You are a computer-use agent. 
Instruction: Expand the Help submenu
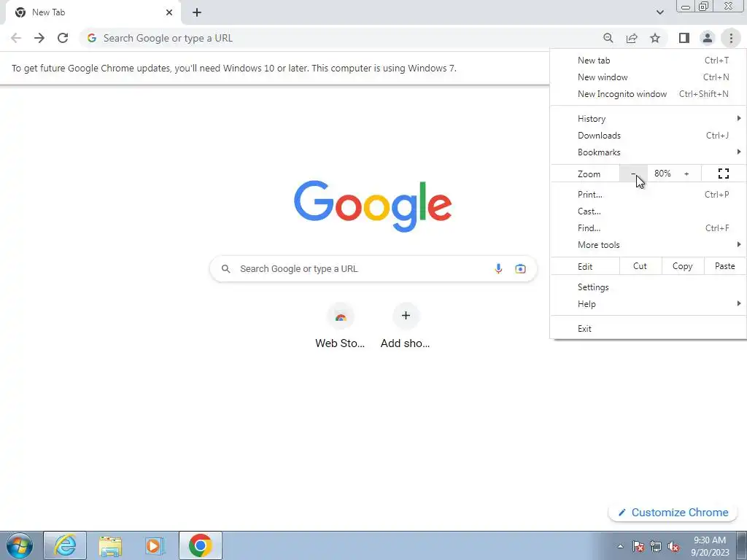pos(649,304)
